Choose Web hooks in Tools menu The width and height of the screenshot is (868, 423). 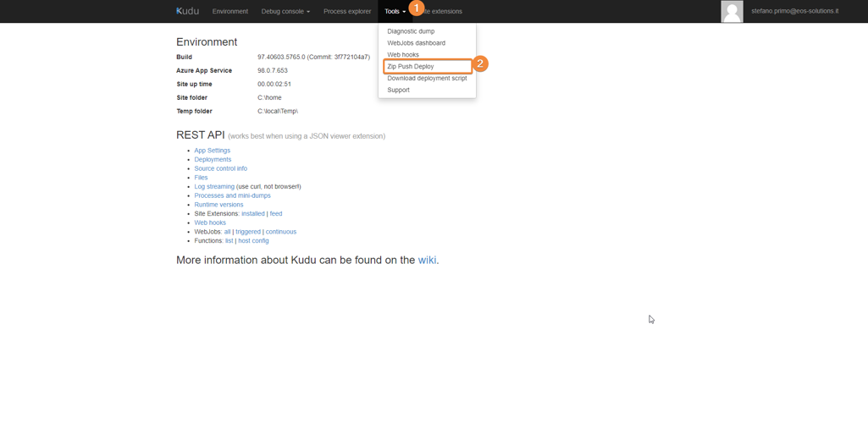(403, 55)
